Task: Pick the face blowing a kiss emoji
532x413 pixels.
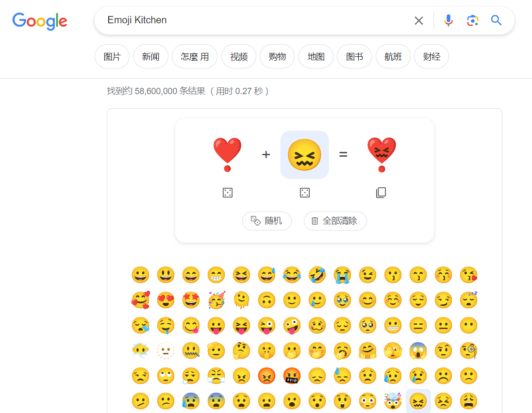Action: point(468,275)
